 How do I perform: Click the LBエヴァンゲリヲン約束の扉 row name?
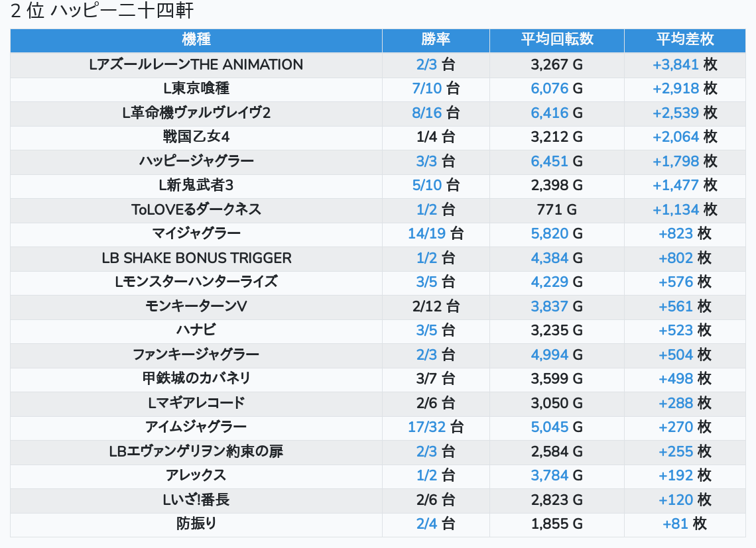196,452
